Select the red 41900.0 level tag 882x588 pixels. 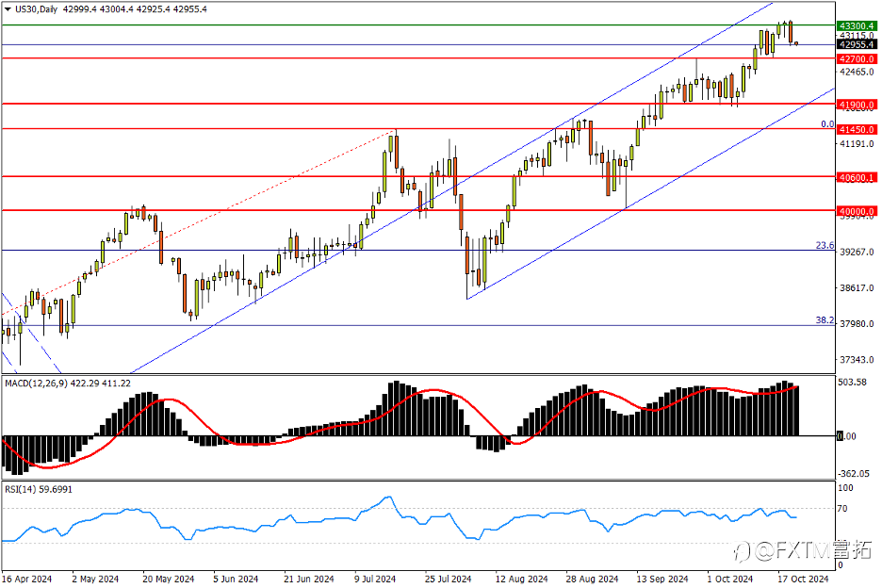click(x=857, y=105)
